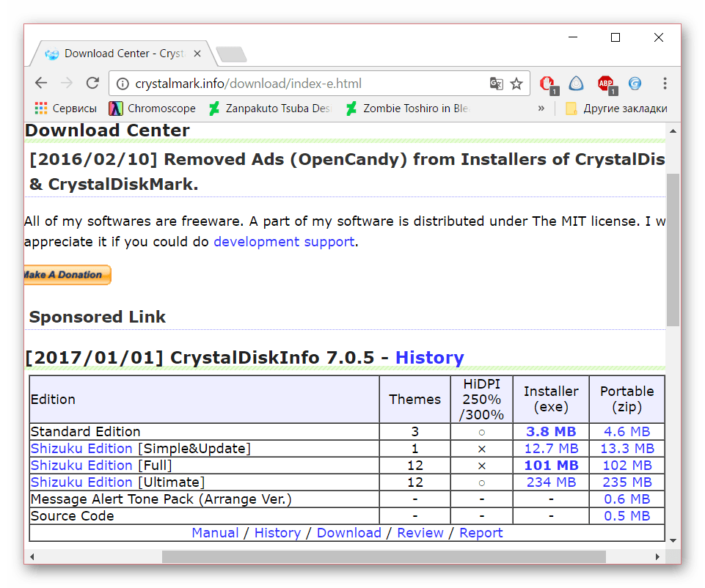
Task: Close the Download Center tab
Action: coord(197,54)
